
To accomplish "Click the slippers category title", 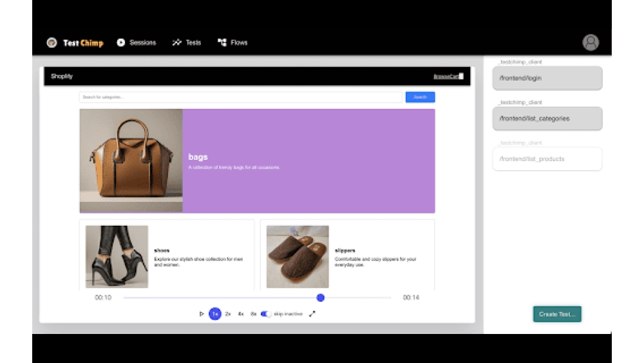I will coord(345,250).
